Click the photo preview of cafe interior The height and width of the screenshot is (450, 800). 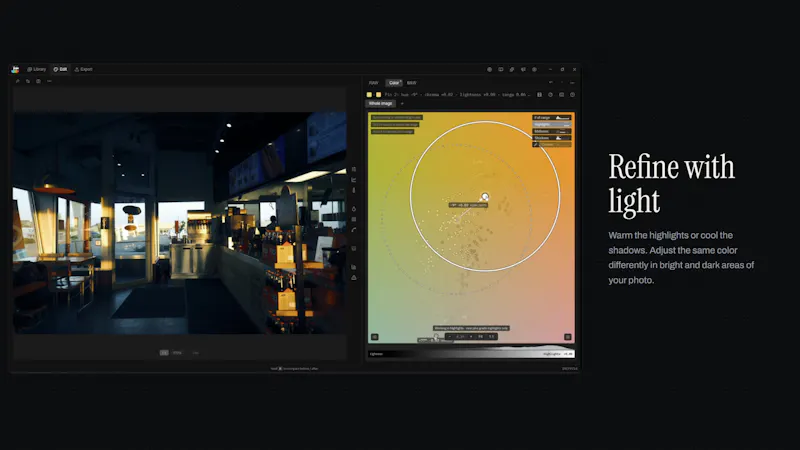(180, 223)
